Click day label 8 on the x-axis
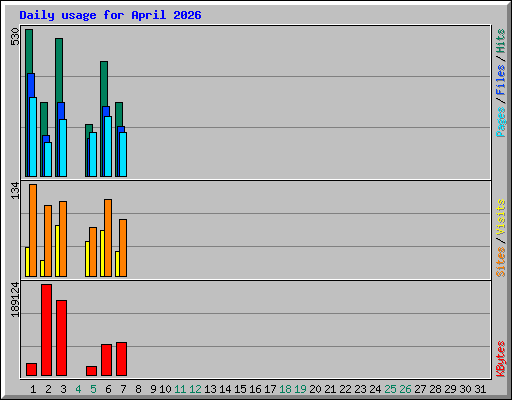Screen dimensions: 512x400 [138, 389]
